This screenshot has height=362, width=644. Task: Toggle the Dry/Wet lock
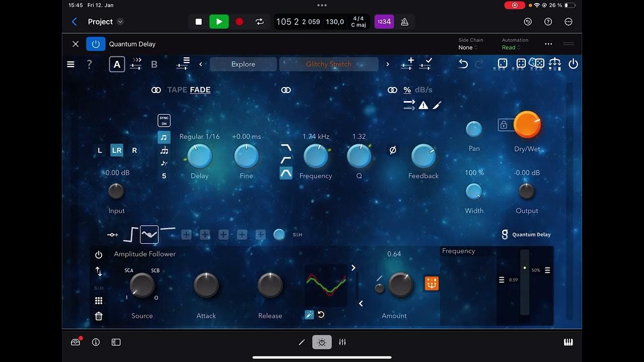(x=503, y=125)
